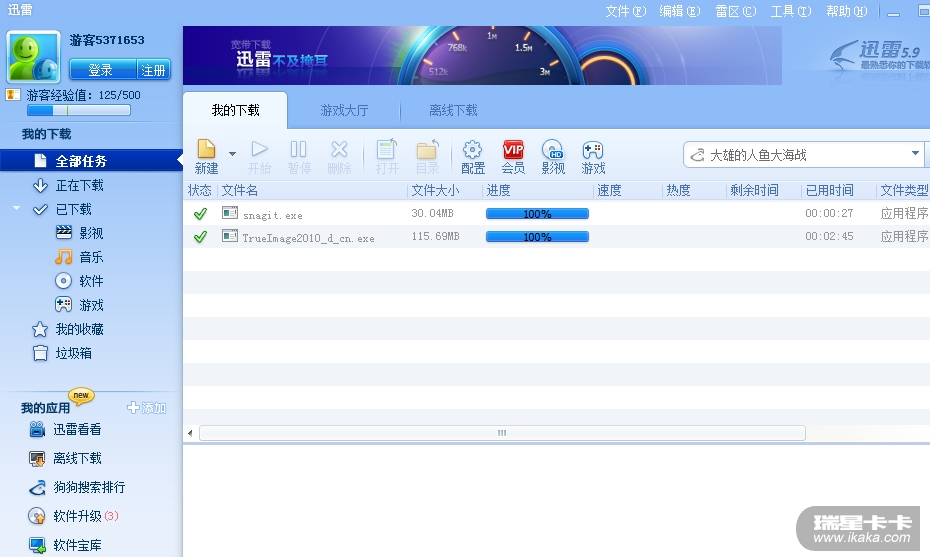
Task: Click the 删除 delete toolbar icon
Action: (339, 157)
